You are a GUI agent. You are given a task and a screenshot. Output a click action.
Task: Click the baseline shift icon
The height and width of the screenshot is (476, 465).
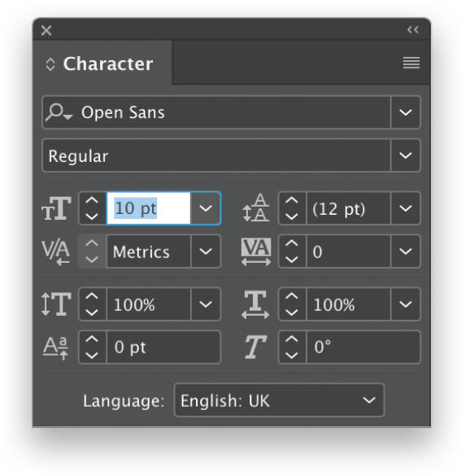55,347
